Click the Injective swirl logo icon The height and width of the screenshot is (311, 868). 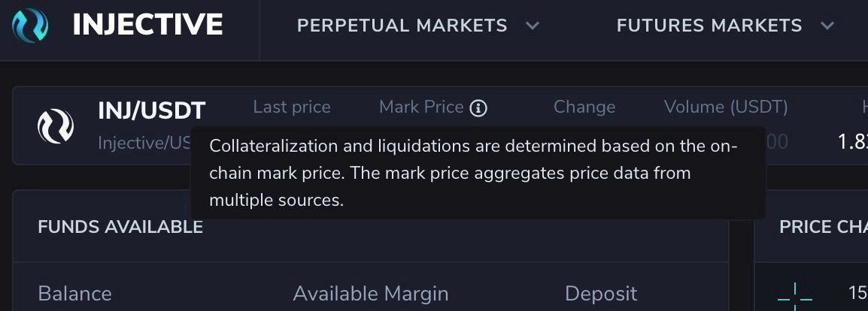tap(30, 26)
